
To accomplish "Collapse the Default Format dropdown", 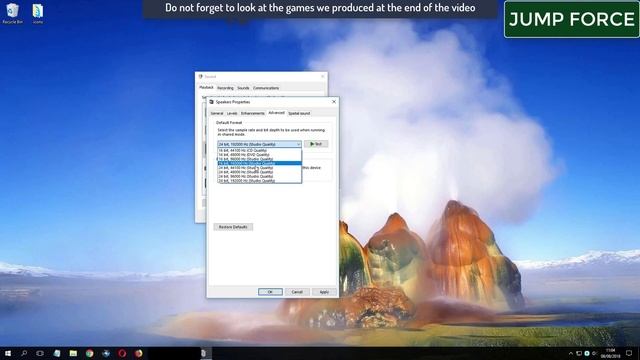I will pyautogui.click(x=260, y=144).
